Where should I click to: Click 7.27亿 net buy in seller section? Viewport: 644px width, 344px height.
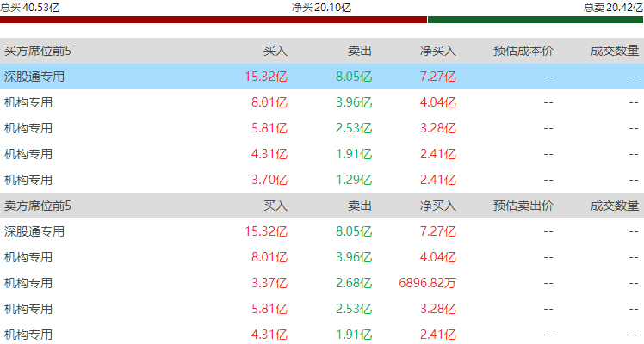click(438, 231)
